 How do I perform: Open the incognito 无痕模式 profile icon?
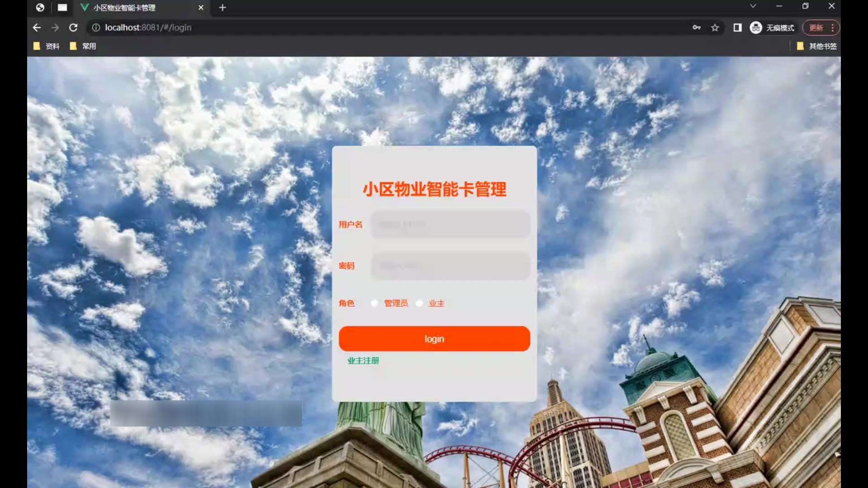tap(756, 28)
